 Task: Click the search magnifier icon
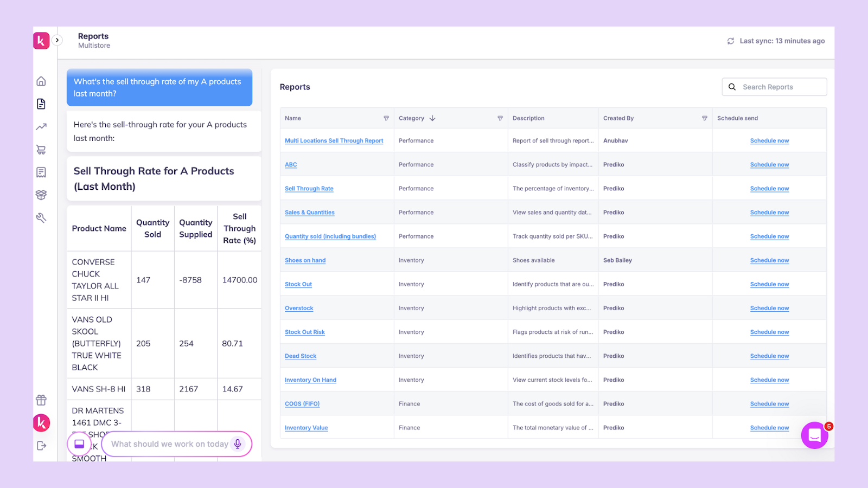pos(732,87)
